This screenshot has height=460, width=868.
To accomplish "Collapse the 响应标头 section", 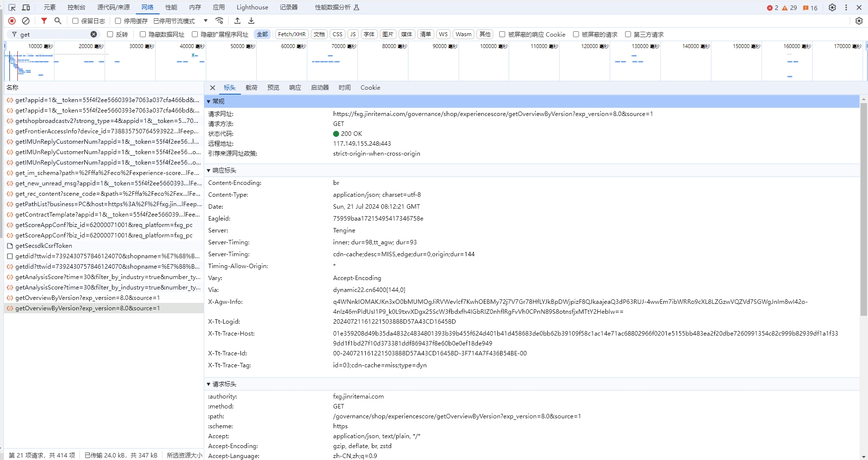I will [x=209, y=171].
